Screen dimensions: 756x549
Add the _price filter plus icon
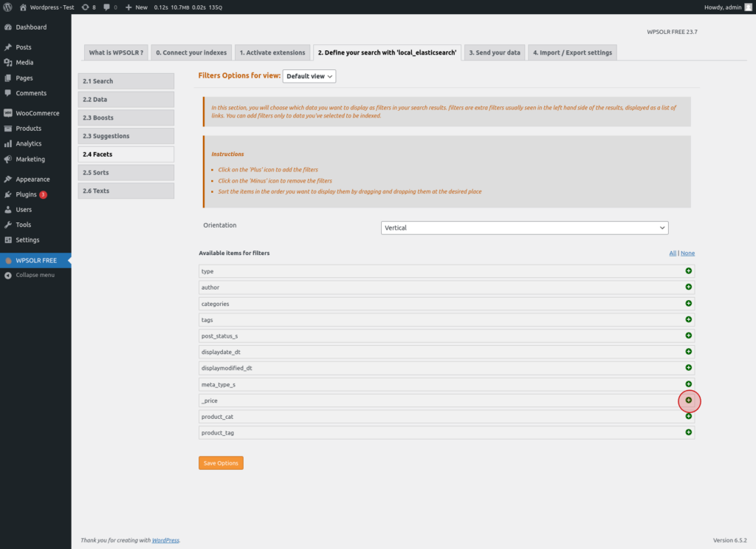coord(689,400)
